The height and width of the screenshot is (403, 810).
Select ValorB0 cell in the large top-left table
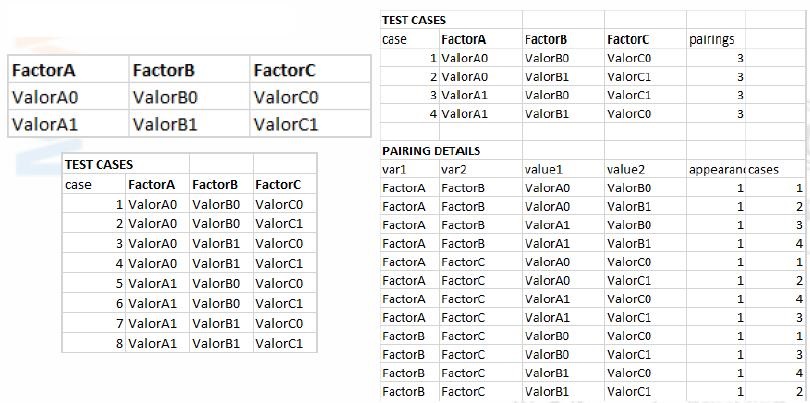pyautogui.click(x=165, y=98)
